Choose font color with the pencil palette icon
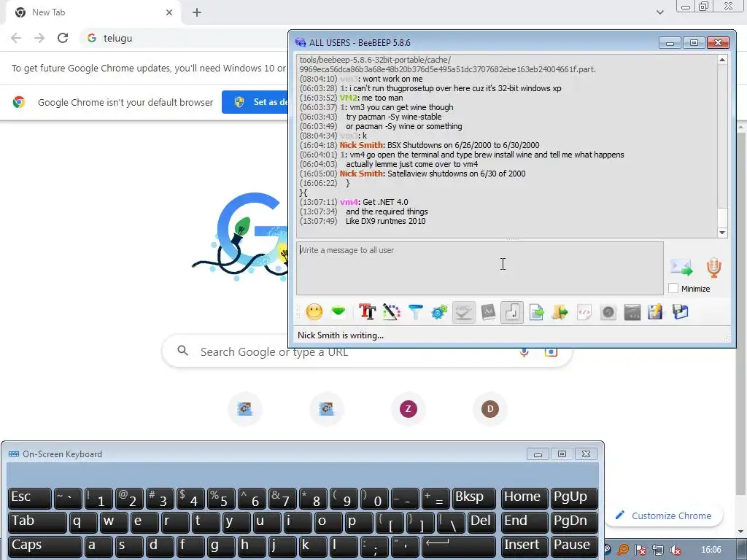 (x=391, y=312)
